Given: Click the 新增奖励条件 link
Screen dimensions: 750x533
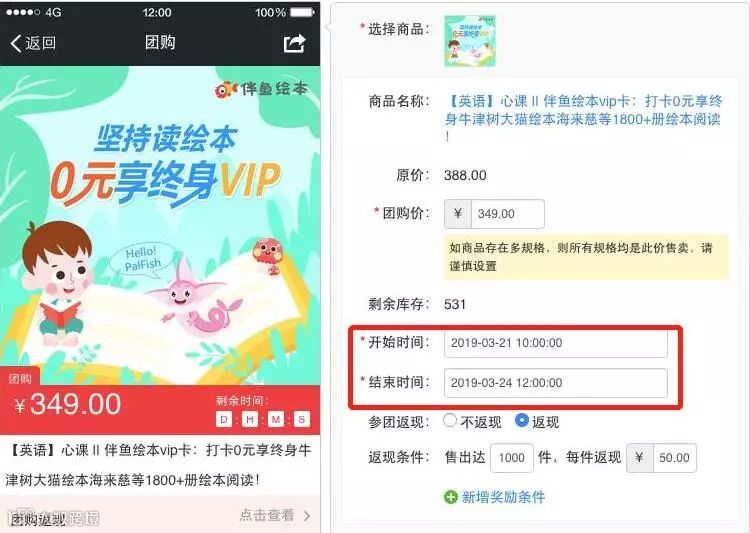Looking at the screenshot, I should pos(503,497).
